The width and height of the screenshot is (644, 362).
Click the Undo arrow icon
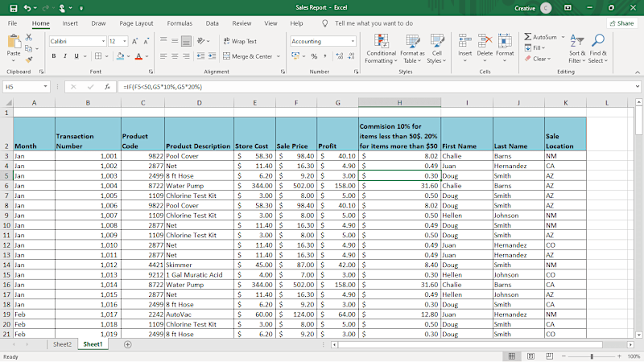coord(27,8)
